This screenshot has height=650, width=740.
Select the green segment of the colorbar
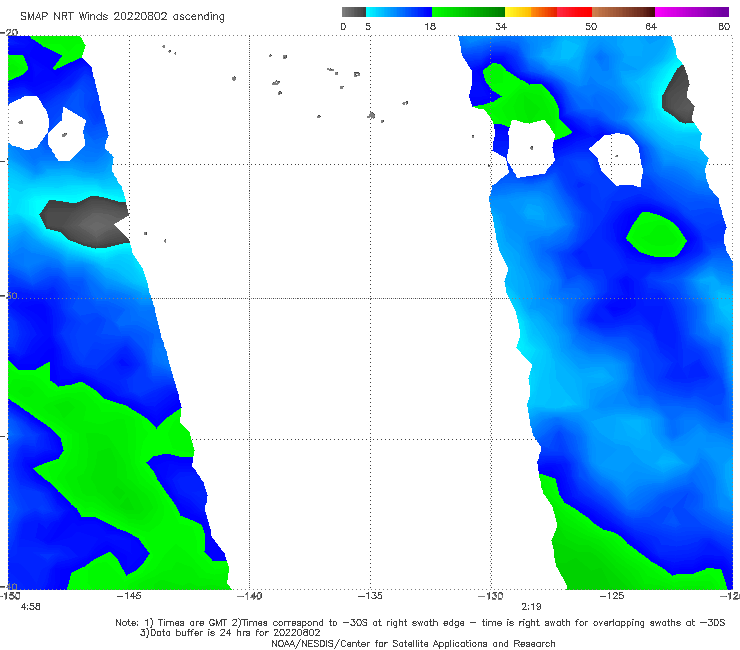[468, 12]
